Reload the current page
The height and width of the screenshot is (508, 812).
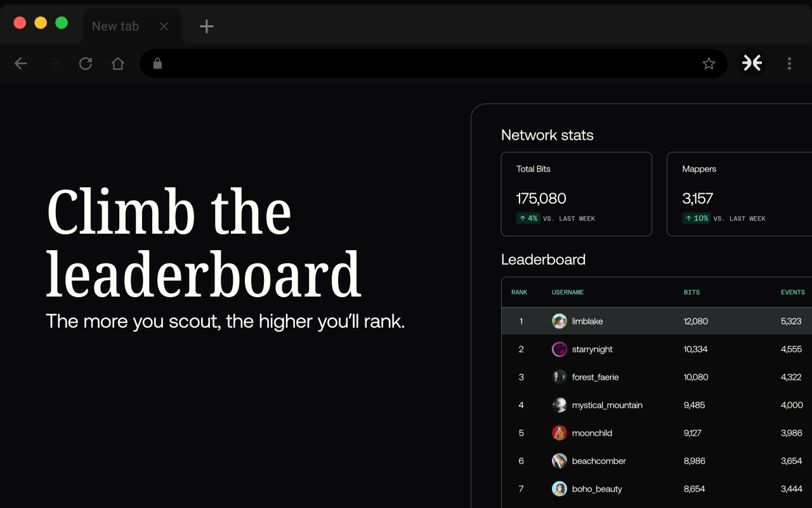click(86, 63)
